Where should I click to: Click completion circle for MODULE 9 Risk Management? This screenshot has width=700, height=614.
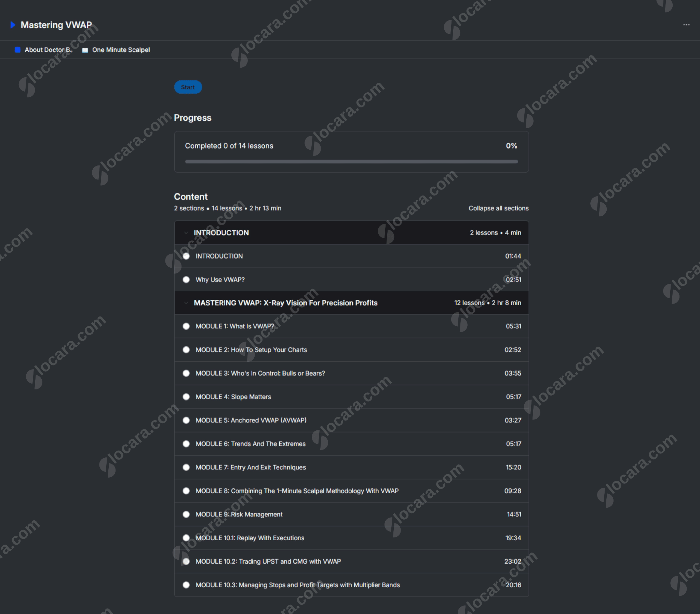(x=186, y=514)
